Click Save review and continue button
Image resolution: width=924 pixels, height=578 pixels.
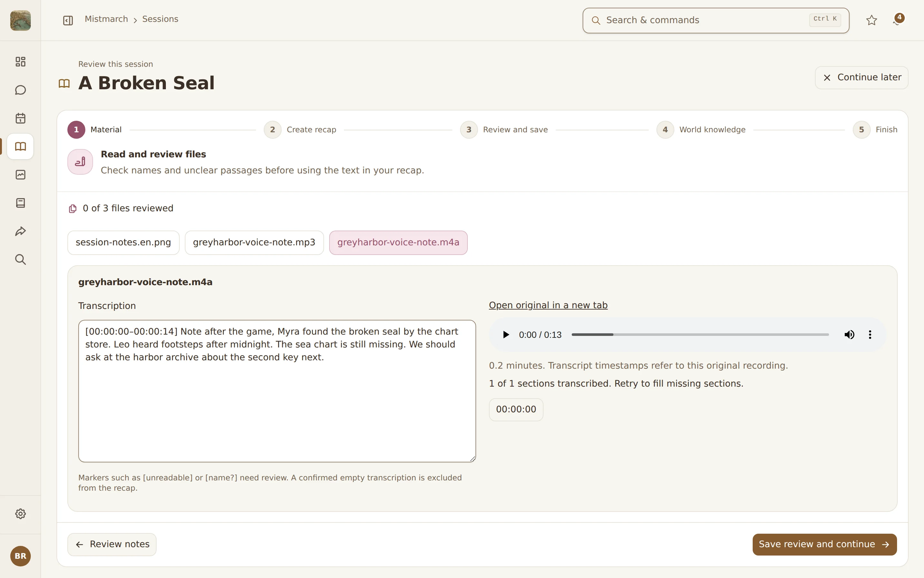click(x=824, y=544)
